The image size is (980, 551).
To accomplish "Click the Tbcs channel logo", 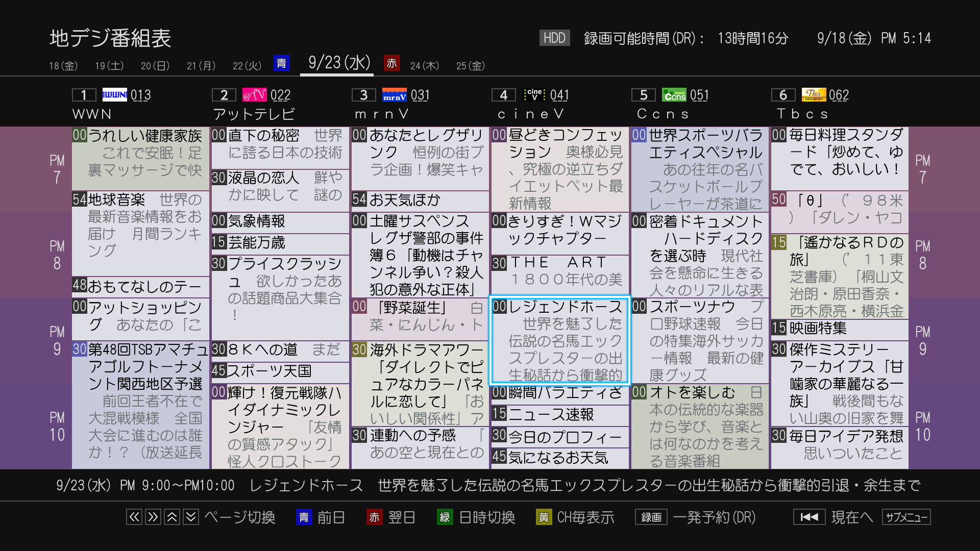I will pyautogui.click(x=814, y=94).
